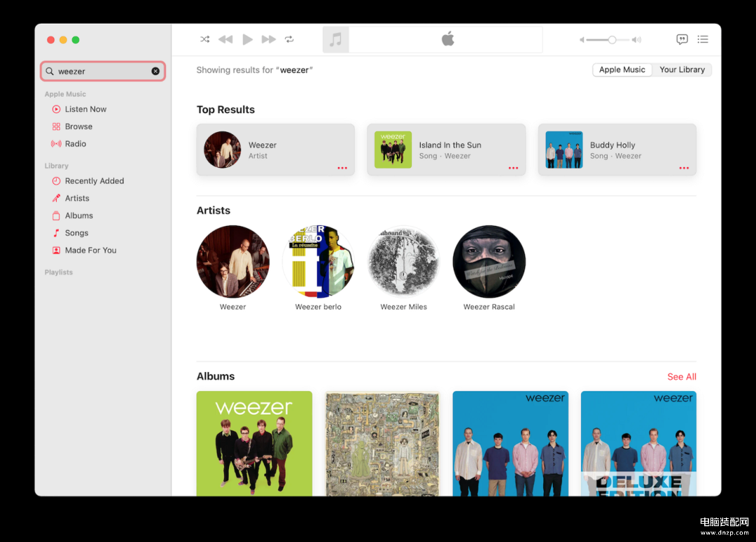Image resolution: width=756 pixels, height=542 pixels.
Task: Click the high volume speaker icon
Action: pos(637,40)
